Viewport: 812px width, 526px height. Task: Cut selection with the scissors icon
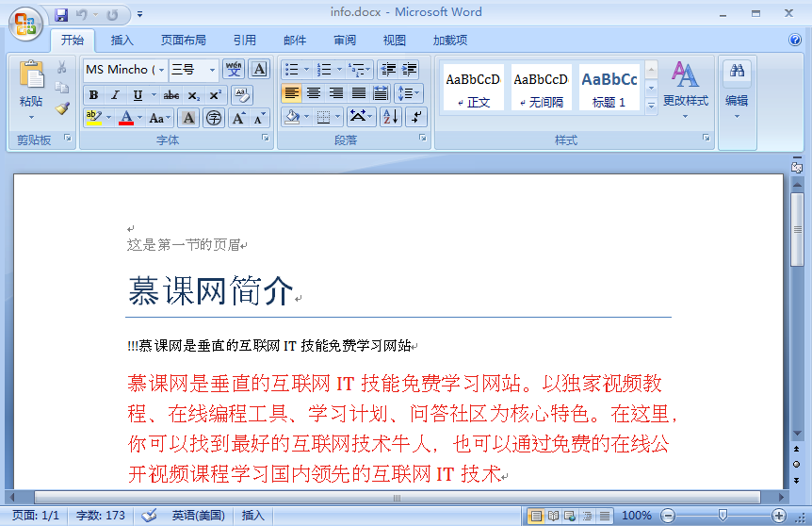(61, 67)
